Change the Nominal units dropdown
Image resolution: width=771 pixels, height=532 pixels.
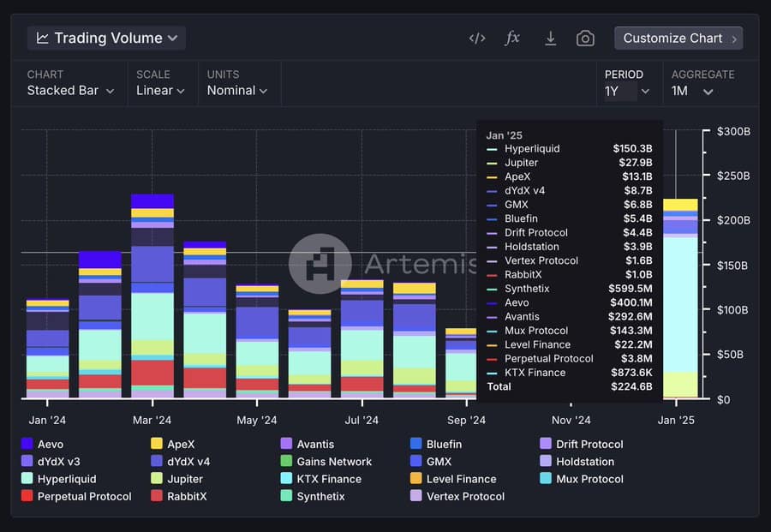point(236,91)
